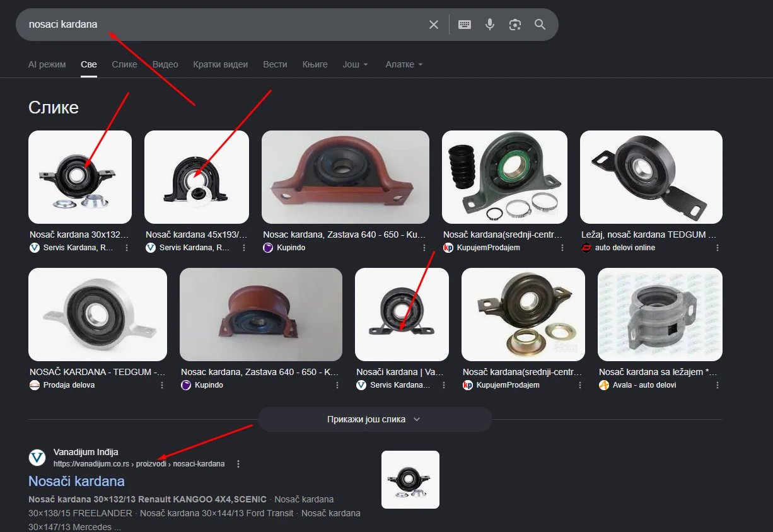Click Avala - auto delovi source icon
The image size is (773, 532).
click(604, 385)
